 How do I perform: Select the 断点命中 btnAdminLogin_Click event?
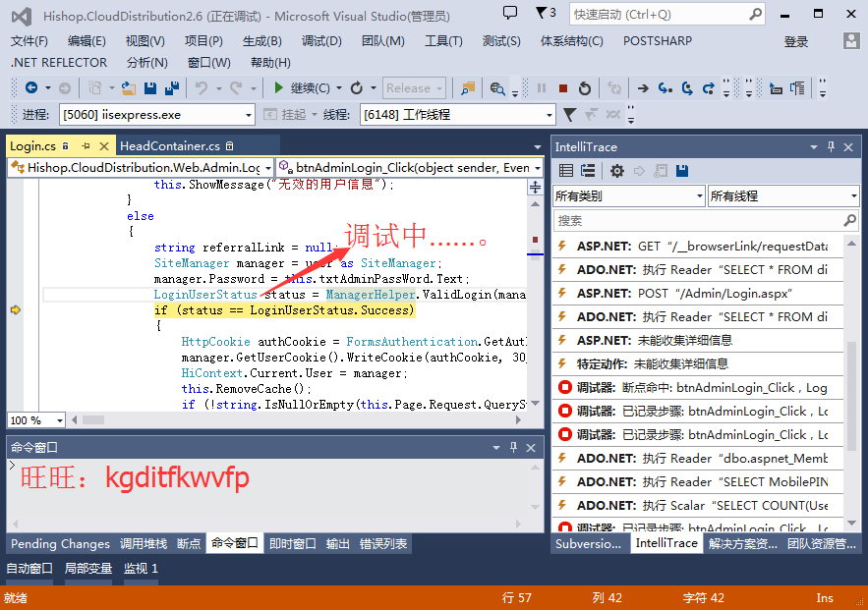coord(698,388)
